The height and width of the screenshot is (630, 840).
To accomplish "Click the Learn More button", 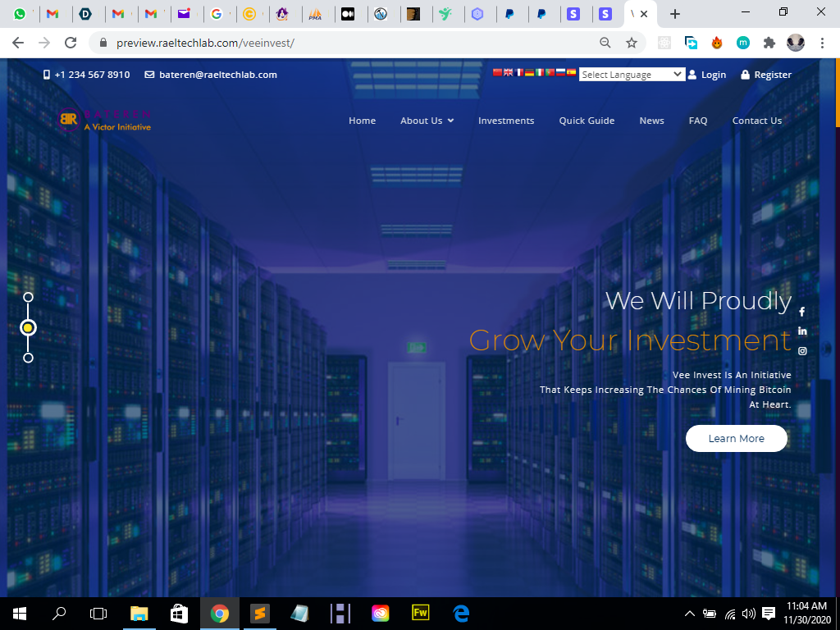I will [736, 438].
